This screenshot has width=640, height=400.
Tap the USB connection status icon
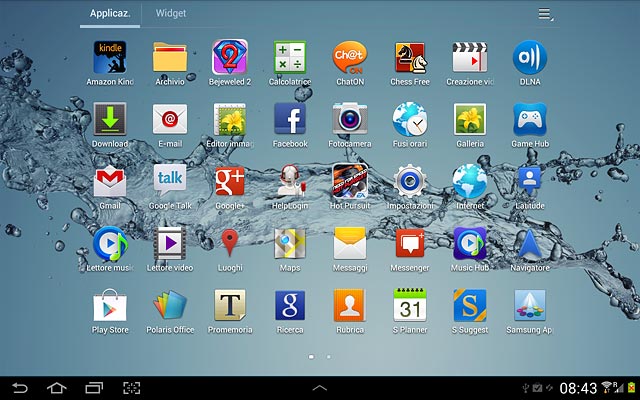pyautogui.click(x=527, y=388)
